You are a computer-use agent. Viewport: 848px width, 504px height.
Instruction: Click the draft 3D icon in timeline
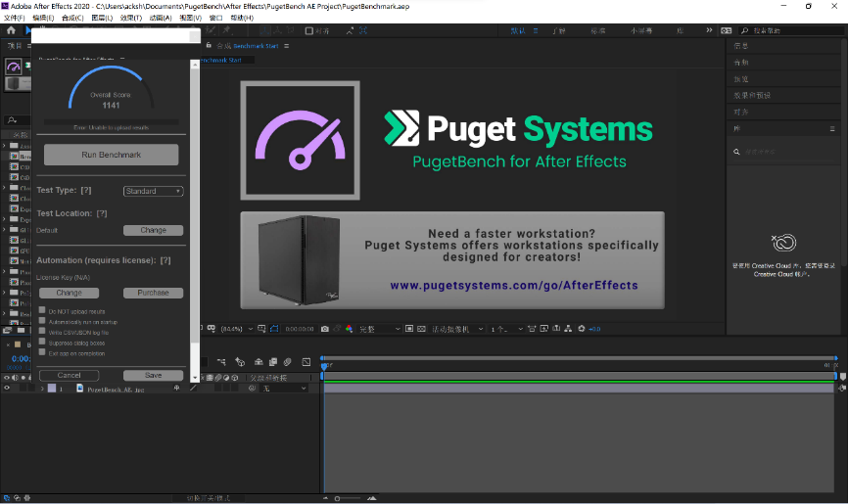240,361
